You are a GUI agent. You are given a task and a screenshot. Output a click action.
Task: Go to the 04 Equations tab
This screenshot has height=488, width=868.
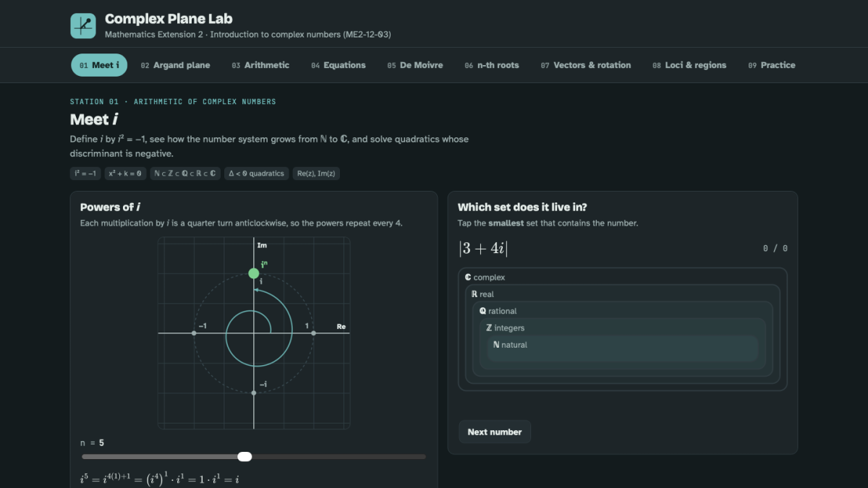(339, 65)
